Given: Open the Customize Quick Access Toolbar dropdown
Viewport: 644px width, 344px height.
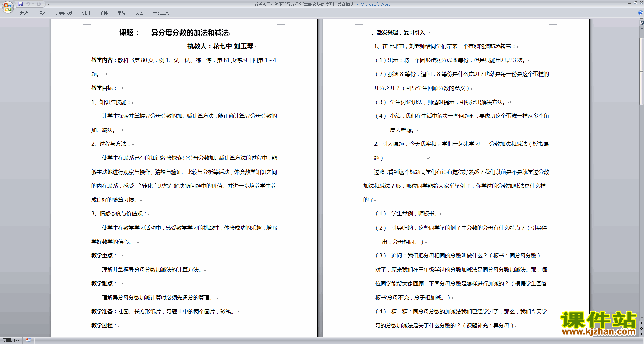Looking at the screenshot, I should click(48, 4).
